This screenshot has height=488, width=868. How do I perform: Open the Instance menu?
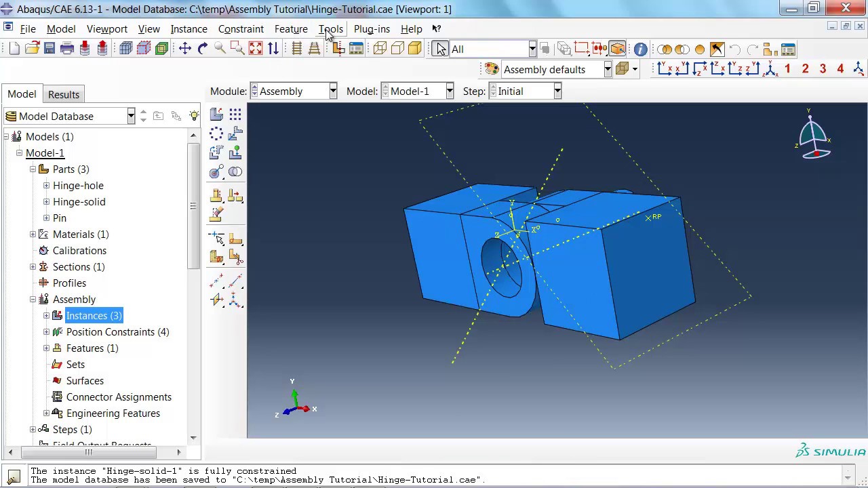click(189, 29)
